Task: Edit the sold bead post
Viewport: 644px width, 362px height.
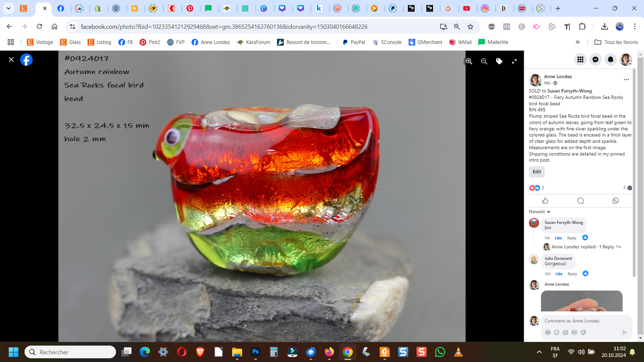Action: [537, 171]
